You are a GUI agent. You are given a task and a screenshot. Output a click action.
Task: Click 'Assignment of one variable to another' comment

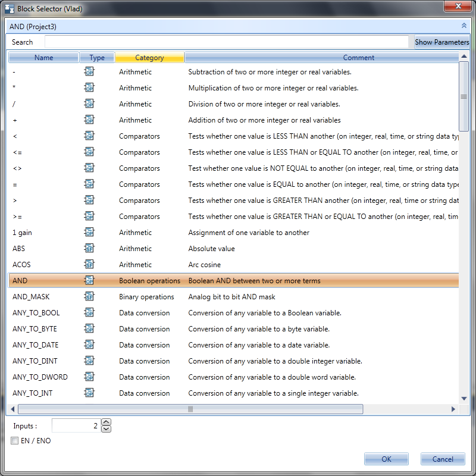(x=249, y=233)
